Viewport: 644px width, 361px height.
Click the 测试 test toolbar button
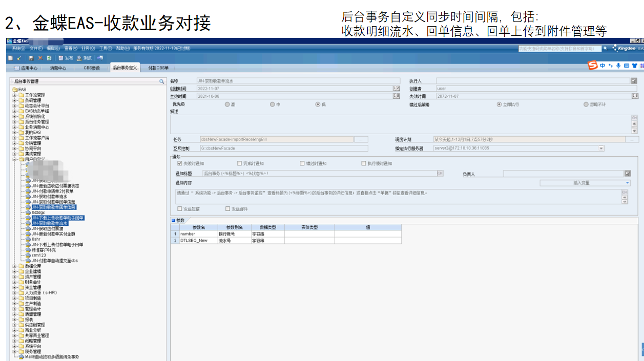(84, 58)
